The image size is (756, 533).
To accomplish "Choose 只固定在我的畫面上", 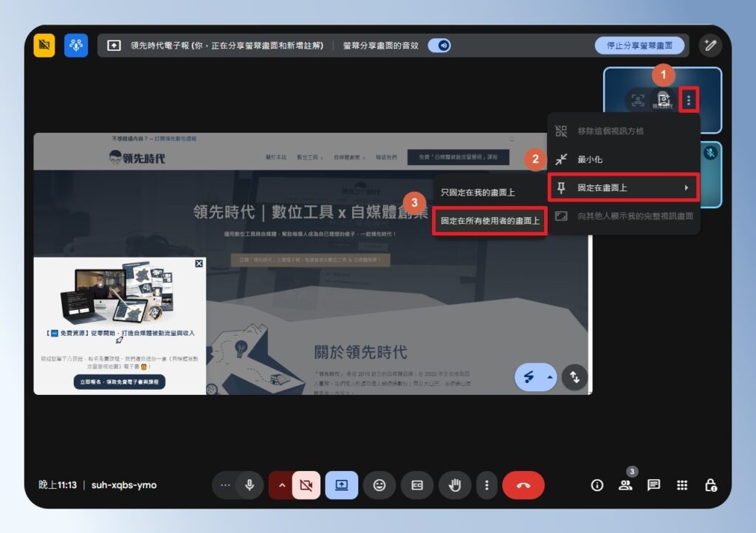I will (490, 192).
